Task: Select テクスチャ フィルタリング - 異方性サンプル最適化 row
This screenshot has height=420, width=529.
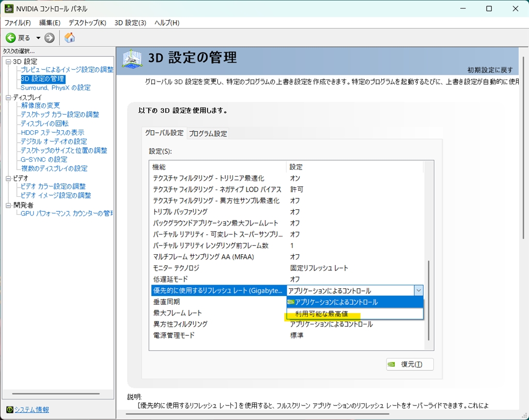Action: pos(286,201)
